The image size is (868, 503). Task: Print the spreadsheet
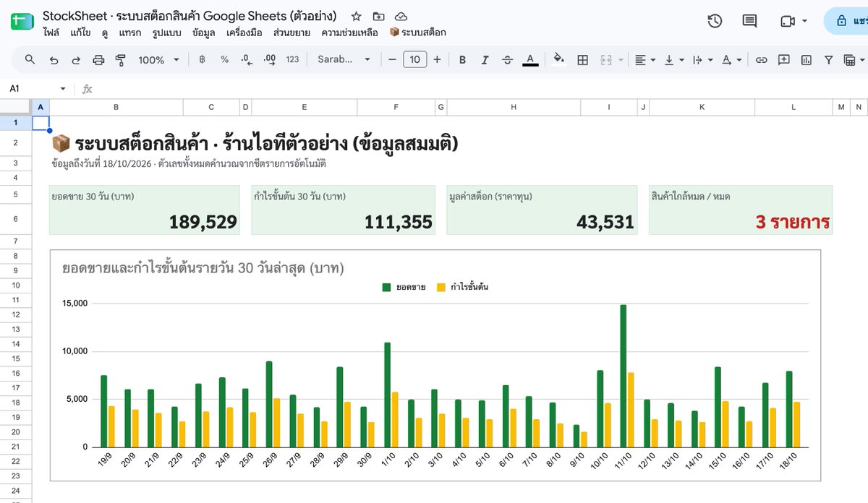click(x=99, y=60)
